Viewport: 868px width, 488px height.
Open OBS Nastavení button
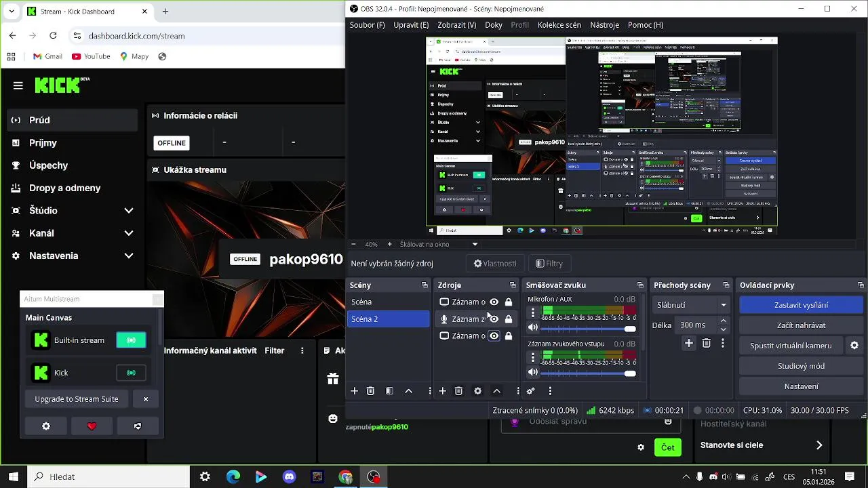(x=801, y=386)
